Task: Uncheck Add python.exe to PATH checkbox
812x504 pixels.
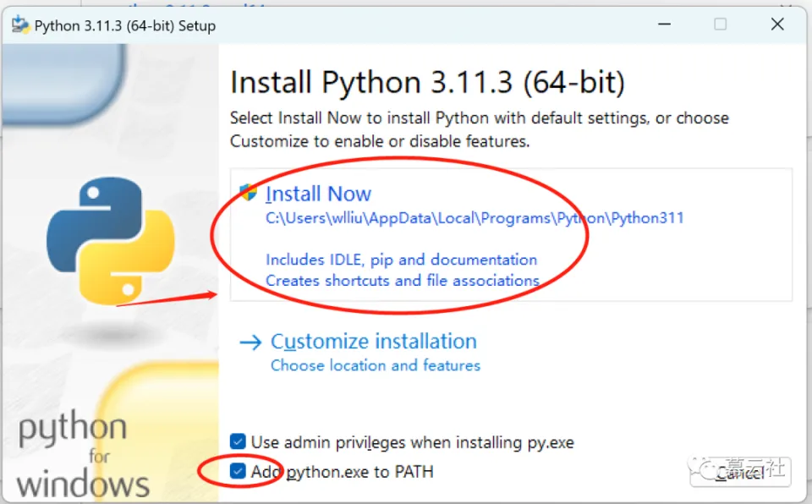Action: (238, 471)
